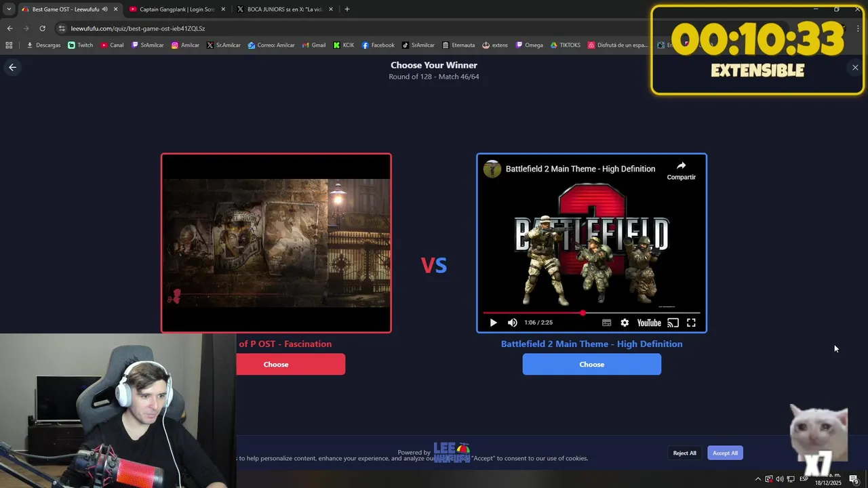The image size is (868, 488).
Task: Open a new browser tab
Action: pyautogui.click(x=347, y=9)
